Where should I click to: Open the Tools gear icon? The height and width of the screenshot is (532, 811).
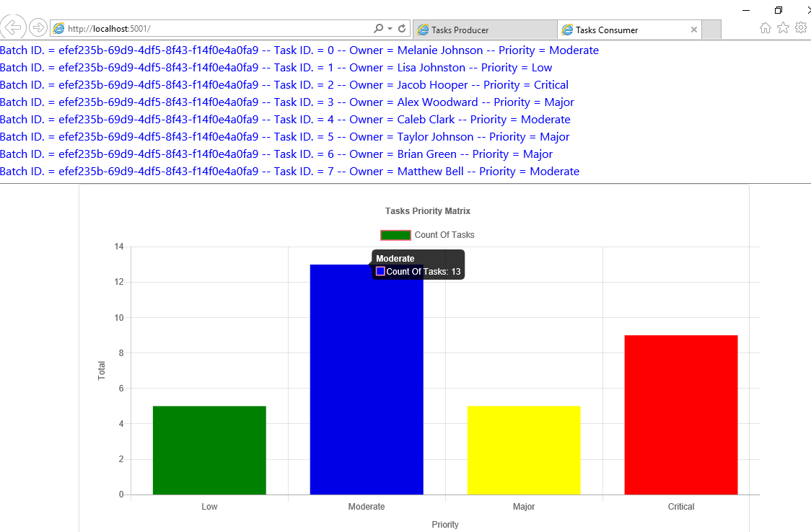point(800,28)
